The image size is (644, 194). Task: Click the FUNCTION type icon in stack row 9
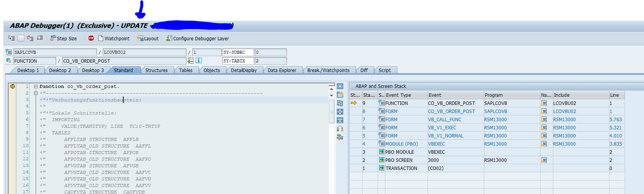(x=382, y=103)
